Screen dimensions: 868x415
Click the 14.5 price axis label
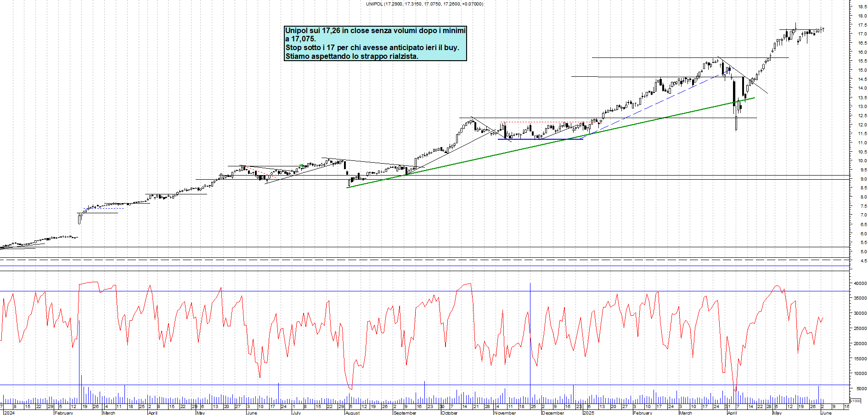pyautogui.click(x=862, y=80)
